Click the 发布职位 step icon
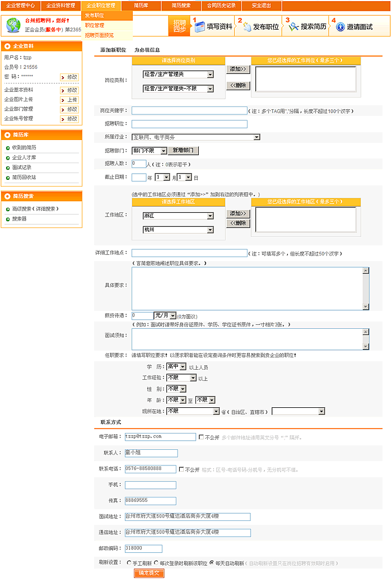 click(x=246, y=26)
